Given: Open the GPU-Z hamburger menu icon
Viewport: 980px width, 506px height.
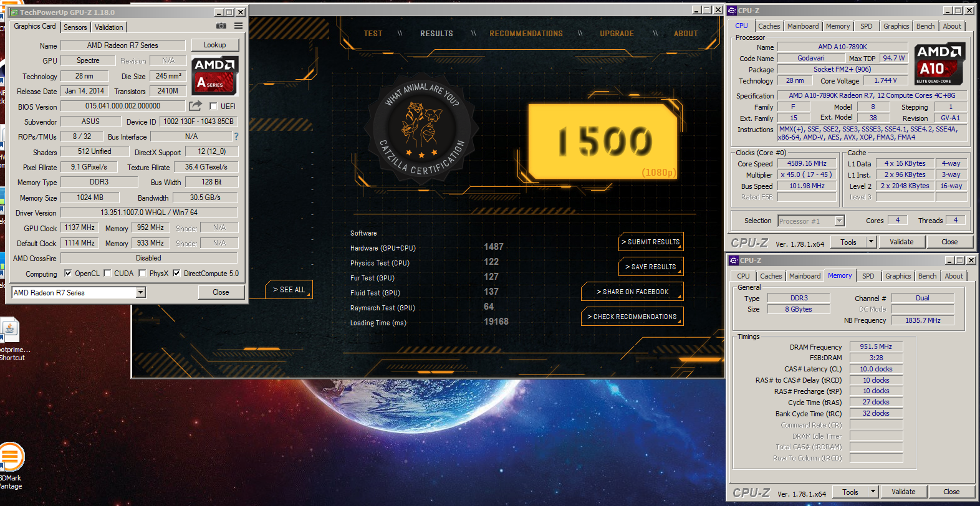Looking at the screenshot, I should click(x=238, y=26).
